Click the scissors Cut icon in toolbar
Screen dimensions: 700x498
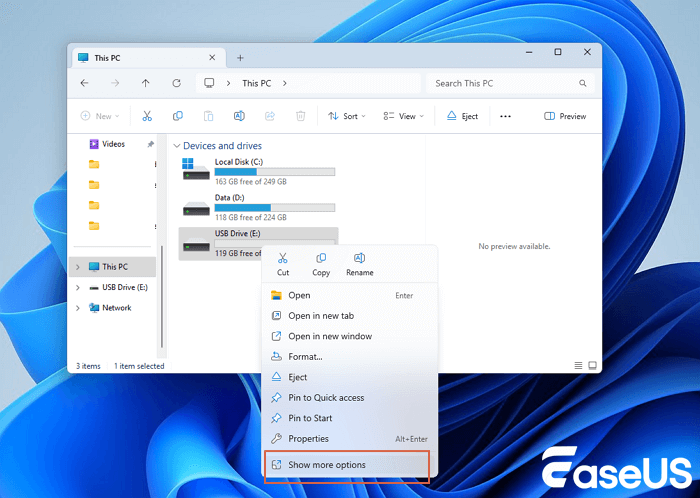(147, 116)
